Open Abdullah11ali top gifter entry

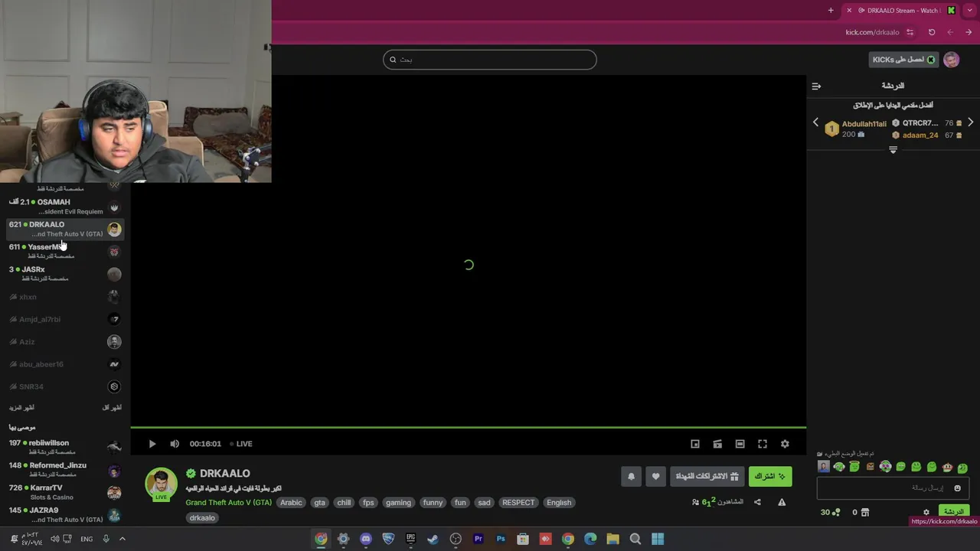(x=855, y=129)
